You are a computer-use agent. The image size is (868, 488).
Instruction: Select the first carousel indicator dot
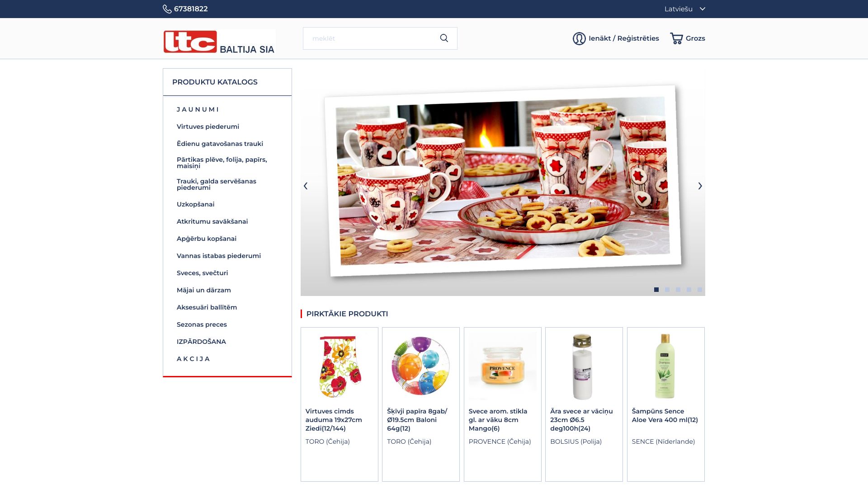[x=656, y=290]
